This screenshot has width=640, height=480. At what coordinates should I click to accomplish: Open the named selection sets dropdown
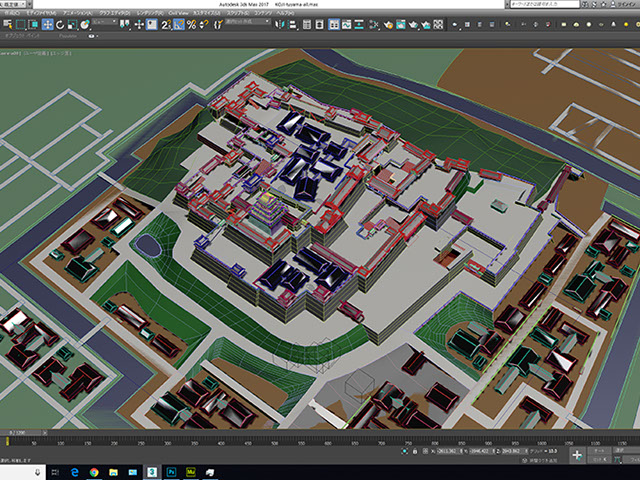pos(240,24)
